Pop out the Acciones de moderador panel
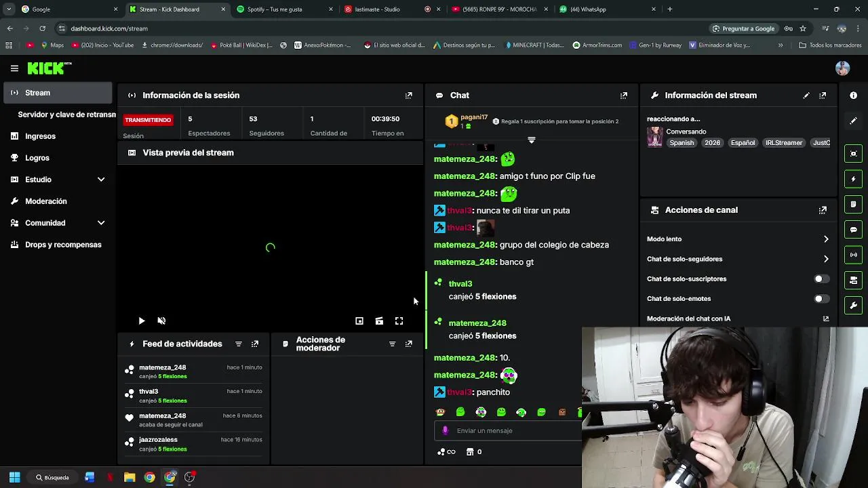 pyautogui.click(x=408, y=344)
